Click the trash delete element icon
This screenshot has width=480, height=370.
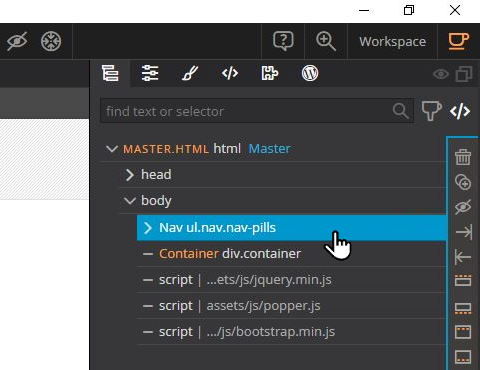(463, 157)
